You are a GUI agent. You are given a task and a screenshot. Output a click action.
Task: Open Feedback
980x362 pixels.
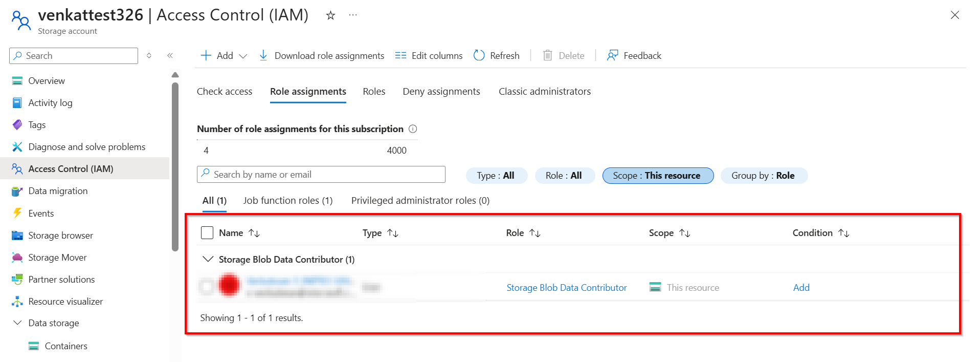[x=634, y=55]
